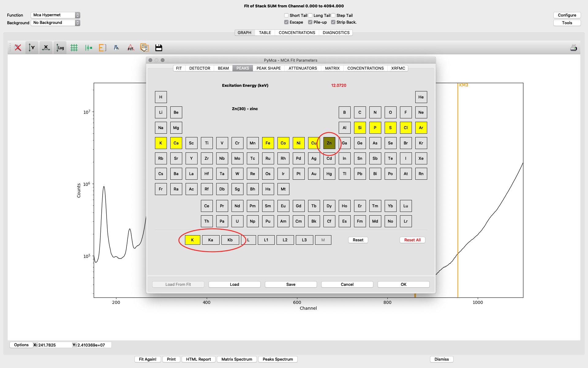
Task: Open the MATRIX tab
Action: [x=332, y=68]
